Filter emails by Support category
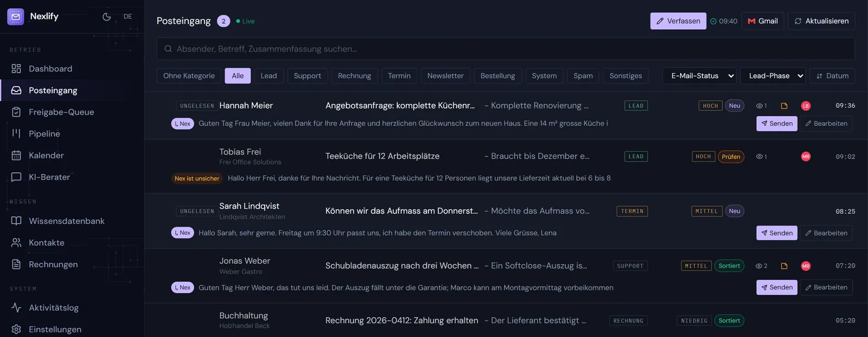868x337 pixels. pyautogui.click(x=308, y=76)
